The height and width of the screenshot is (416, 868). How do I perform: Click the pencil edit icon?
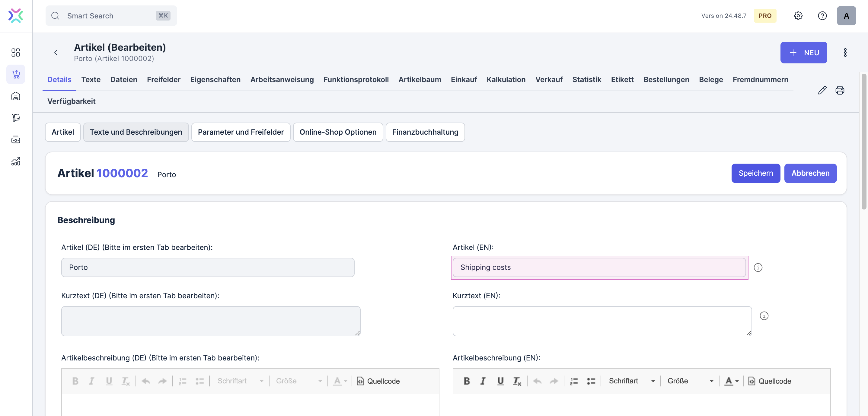coord(822,90)
